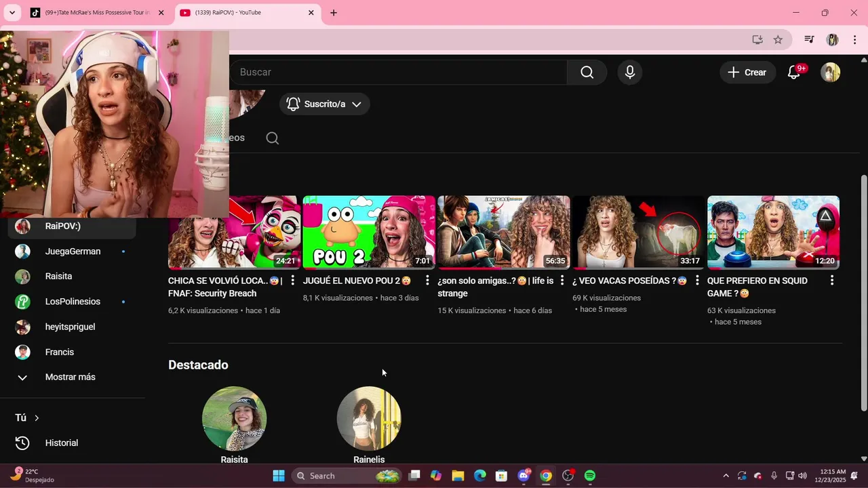The width and height of the screenshot is (868, 488).
Task: Click the 'CHICA SE VOLVIÓ LOCA' video title
Action: [x=225, y=287]
